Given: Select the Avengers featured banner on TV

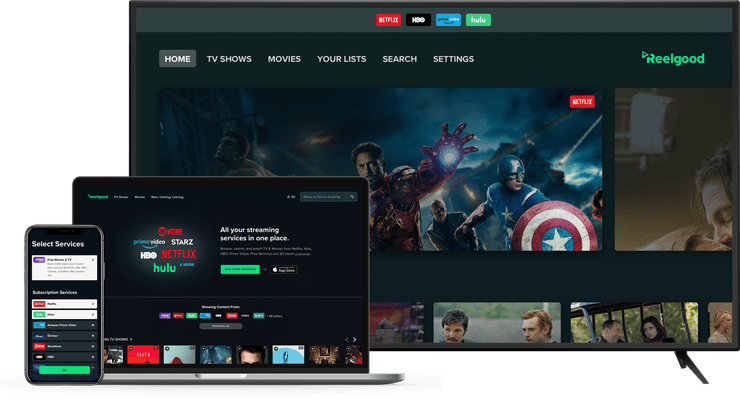Looking at the screenshot, I should 380,169.
